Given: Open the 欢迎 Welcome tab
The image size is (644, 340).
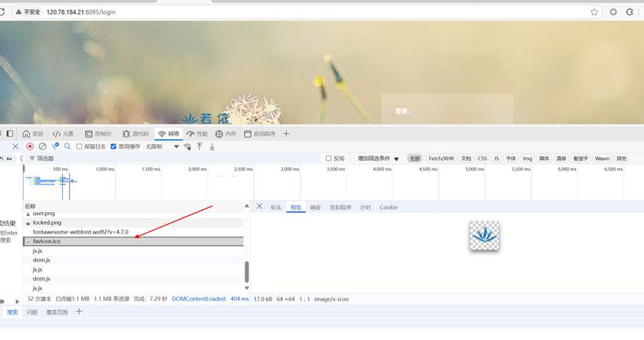Looking at the screenshot, I should click(x=33, y=134).
